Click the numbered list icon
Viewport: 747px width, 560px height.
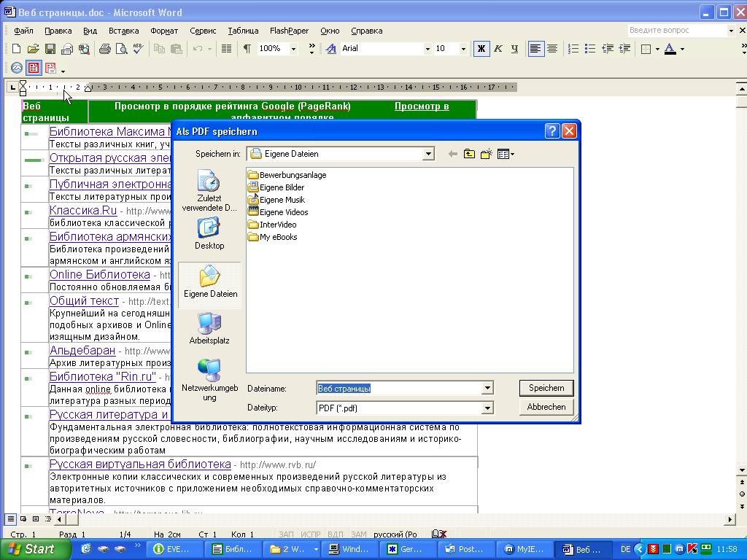[573, 49]
